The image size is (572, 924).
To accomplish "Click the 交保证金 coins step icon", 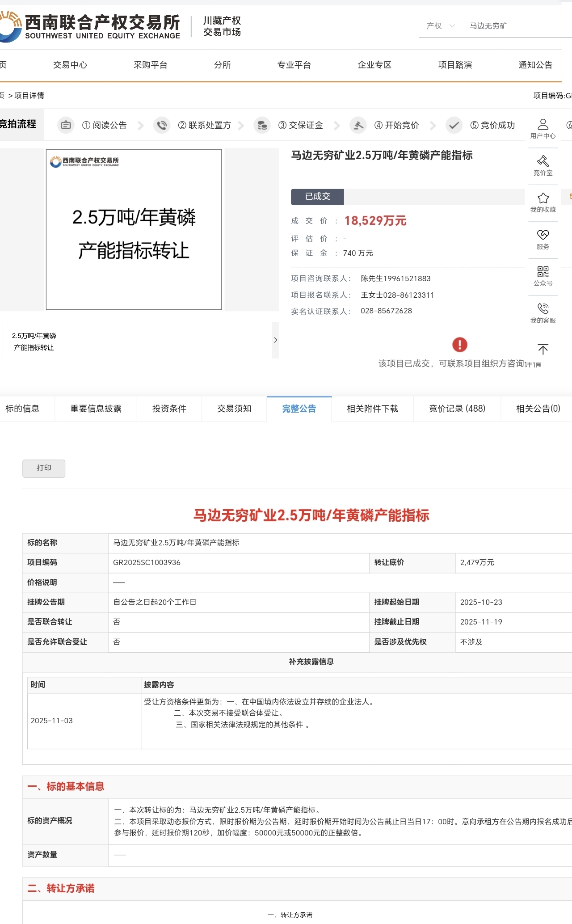I will coord(262,125).
